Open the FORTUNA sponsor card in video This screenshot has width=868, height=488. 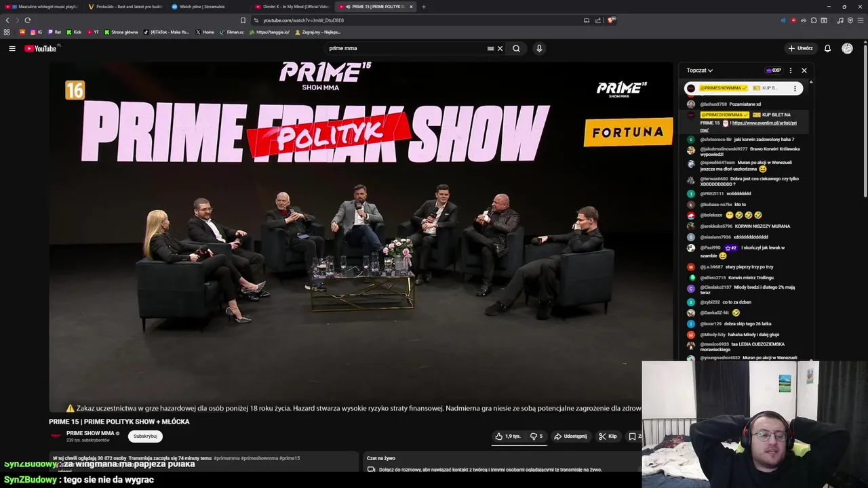click(x=628, y=132)
